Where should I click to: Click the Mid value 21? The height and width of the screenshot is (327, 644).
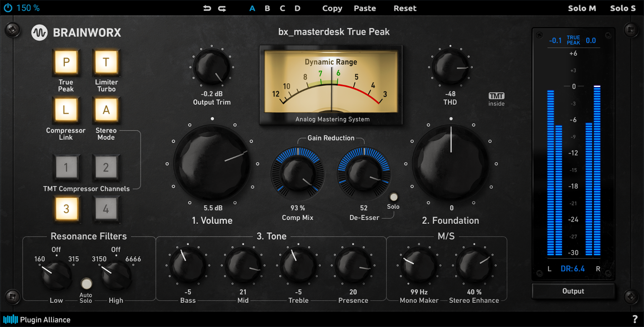(x=243, y=292)
